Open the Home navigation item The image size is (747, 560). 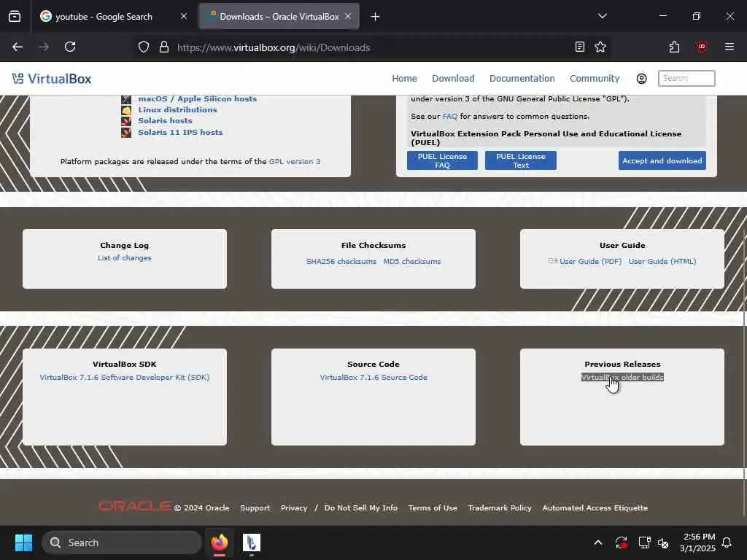point(404,78)
